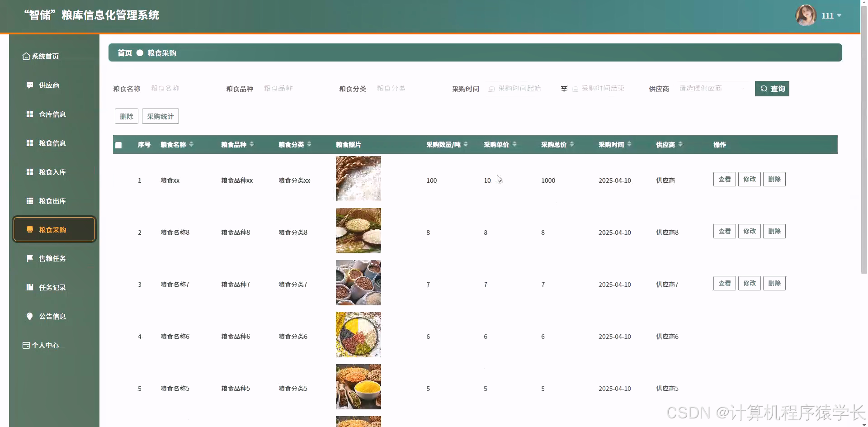Click the 粮食信息 icon in sidebar

(29, 143)
